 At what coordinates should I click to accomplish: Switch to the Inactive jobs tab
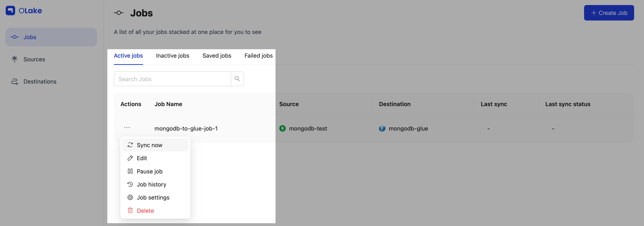[172, 56]
